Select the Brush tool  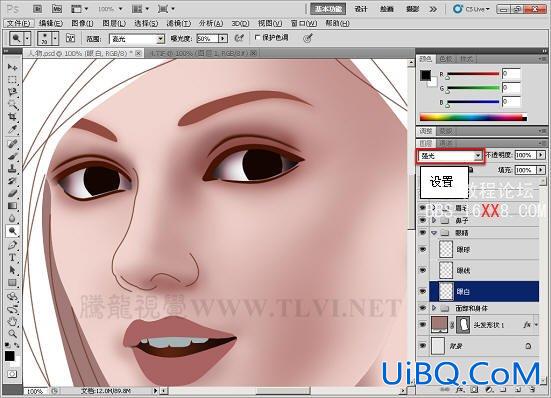pyautogui.click(x=12, y=156)
